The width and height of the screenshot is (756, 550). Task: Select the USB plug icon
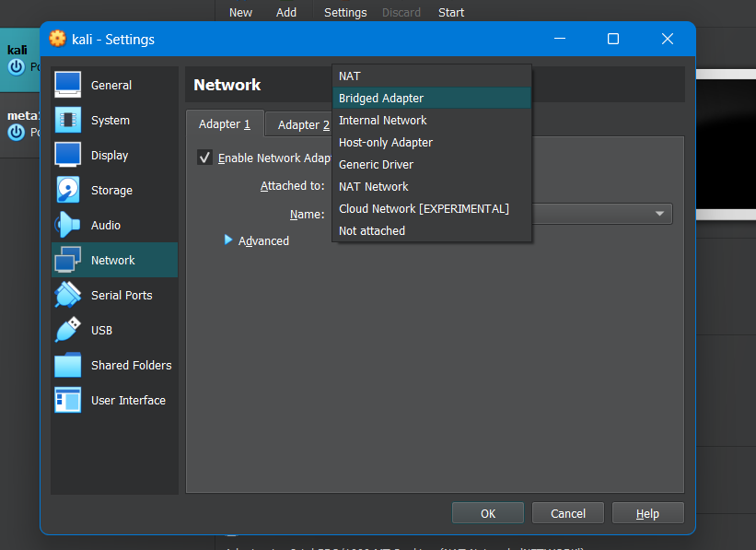coord(67,330)
